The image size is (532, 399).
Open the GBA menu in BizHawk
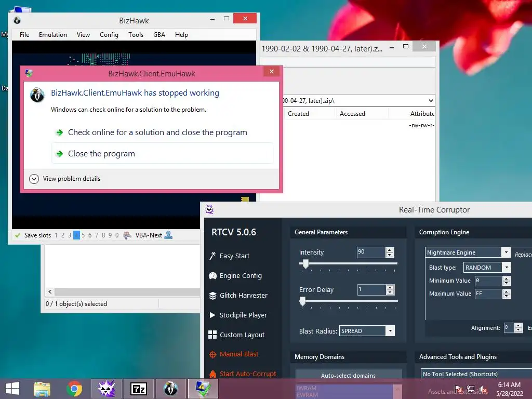pyautogui.click(x=159, y=35)
